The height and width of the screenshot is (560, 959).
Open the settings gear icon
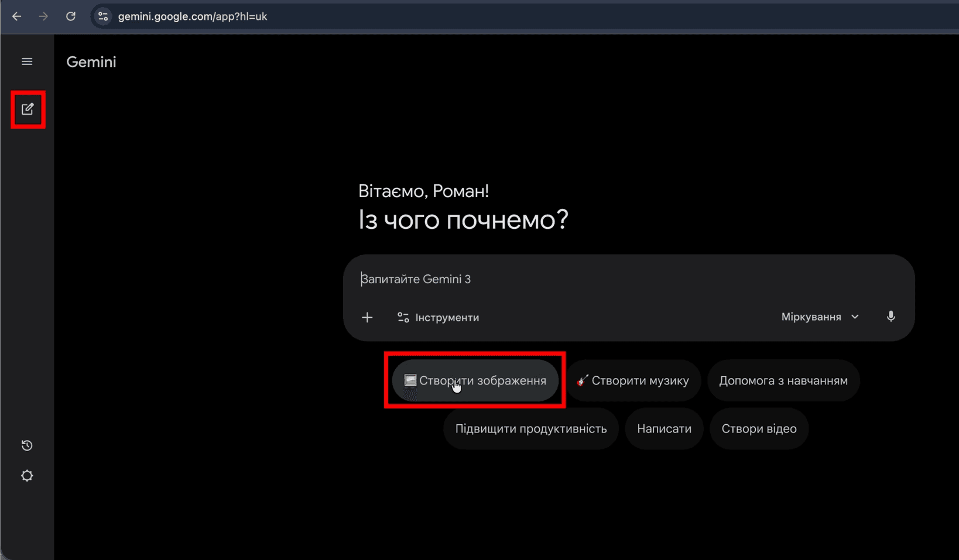tap(27, 476)
